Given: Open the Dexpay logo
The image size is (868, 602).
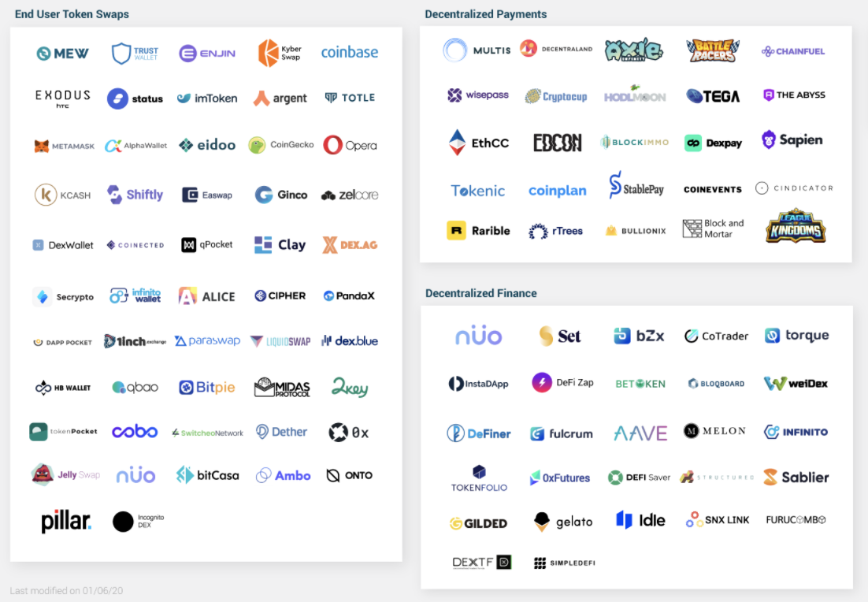Looking at the screenshot, I should tap(713, 143).
